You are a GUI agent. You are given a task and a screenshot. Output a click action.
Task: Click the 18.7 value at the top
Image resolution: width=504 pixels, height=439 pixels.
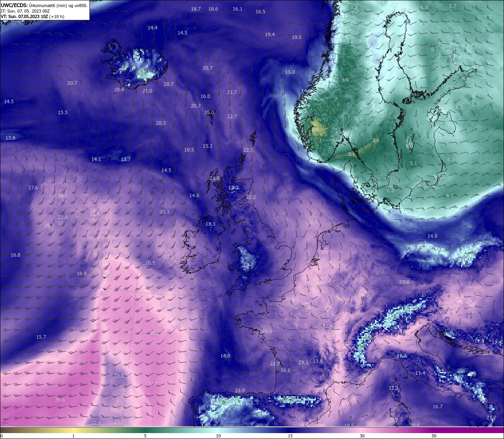click(x=196, y=9)
